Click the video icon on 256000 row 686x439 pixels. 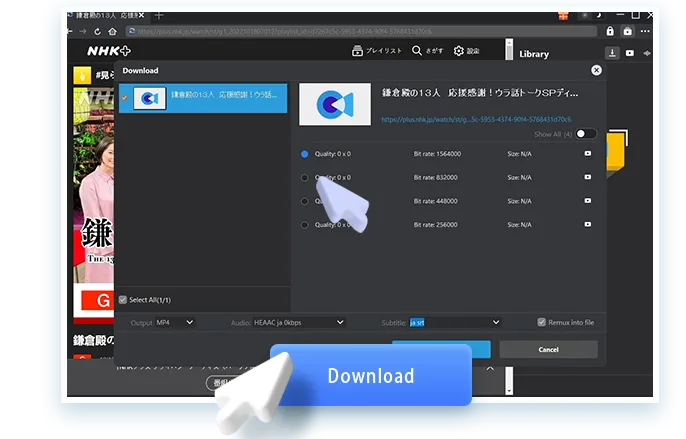[x=588, y=225]
